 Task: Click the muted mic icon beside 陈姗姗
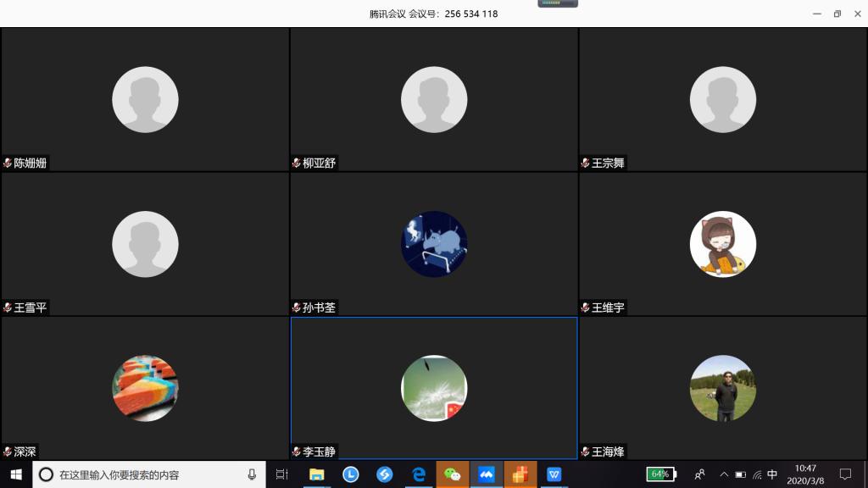tap(8, 164)
